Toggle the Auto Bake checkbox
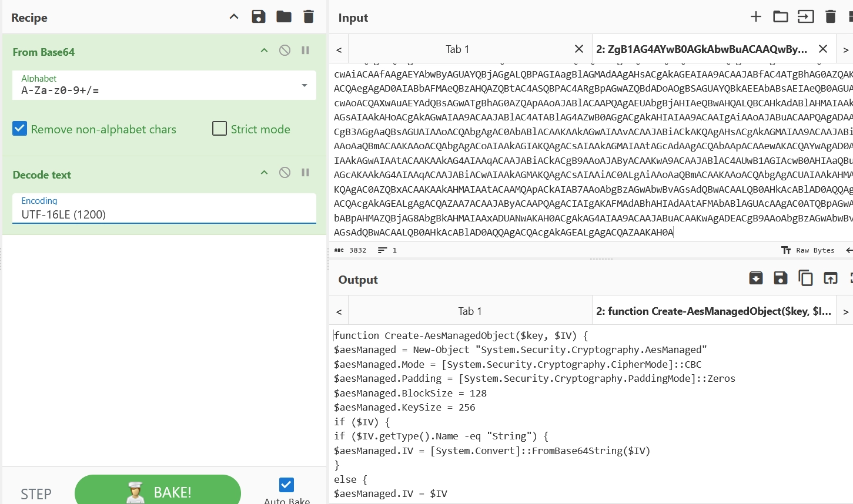Screen dimensions: 853x504 (x=286, y=485)
